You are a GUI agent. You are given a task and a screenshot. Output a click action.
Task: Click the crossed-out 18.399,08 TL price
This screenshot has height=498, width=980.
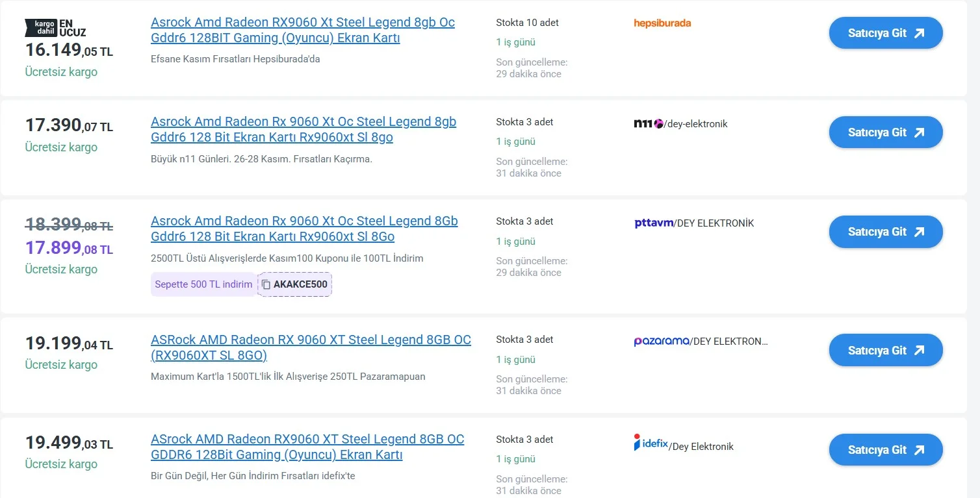(x=69, y=225)
